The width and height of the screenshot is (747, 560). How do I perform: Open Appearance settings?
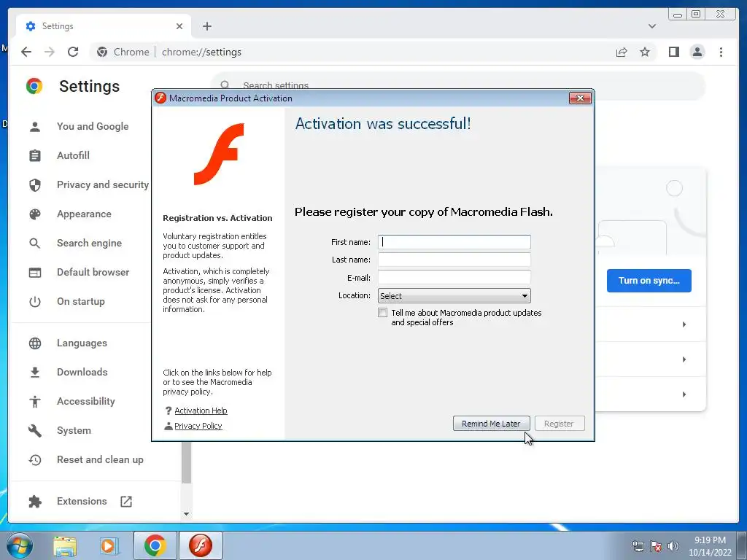point(84,214)
